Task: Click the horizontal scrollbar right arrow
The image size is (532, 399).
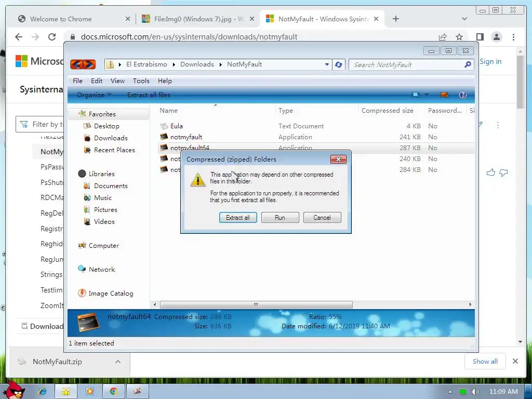Action: point(470,304)
